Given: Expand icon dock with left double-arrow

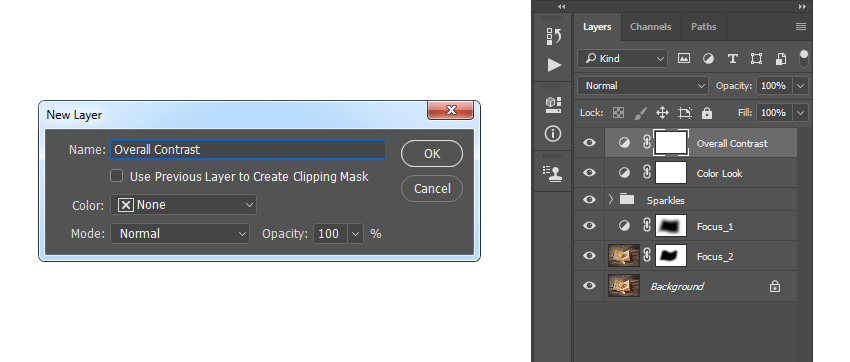Looking at the screenshot, I should click(562, 7).
